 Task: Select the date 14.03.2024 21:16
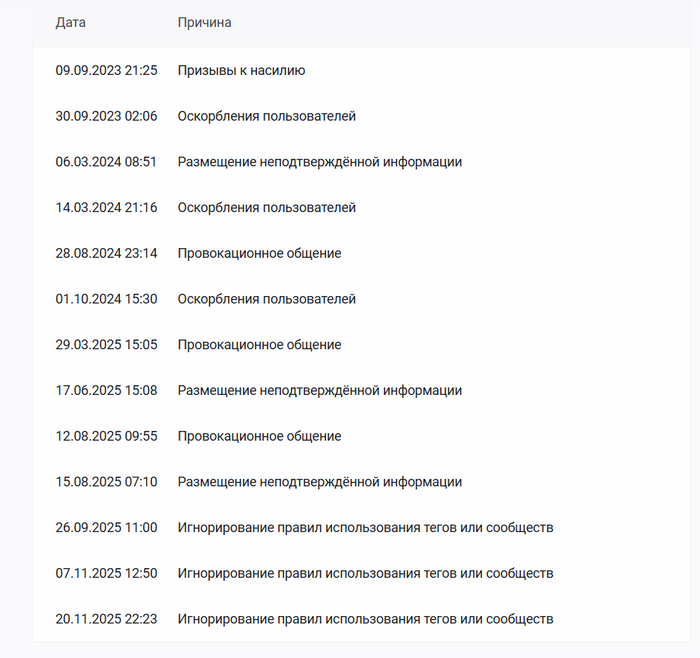click(x=106, y=208)
